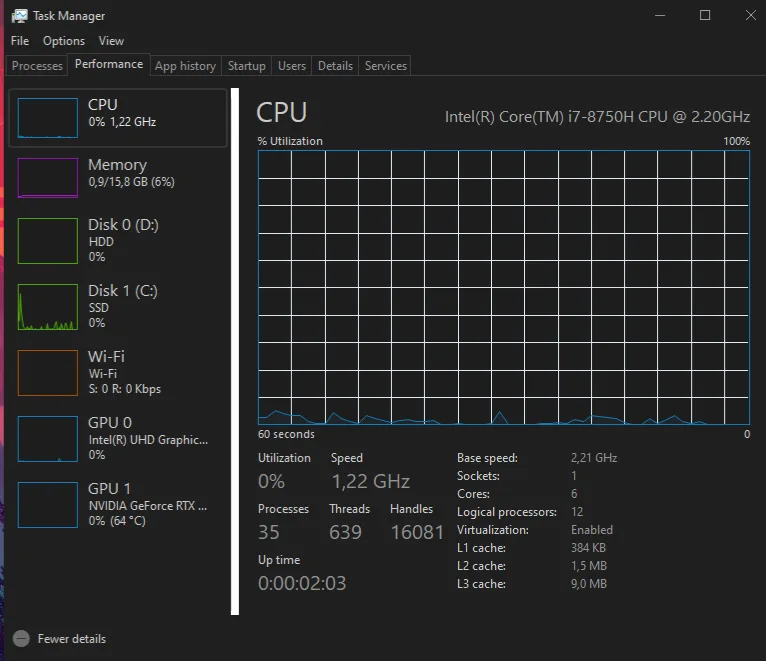The width and height of the screenshot is (766, 661).
Task: Click the L1 cache '384 KB' value
Action: tap(588, 548)
